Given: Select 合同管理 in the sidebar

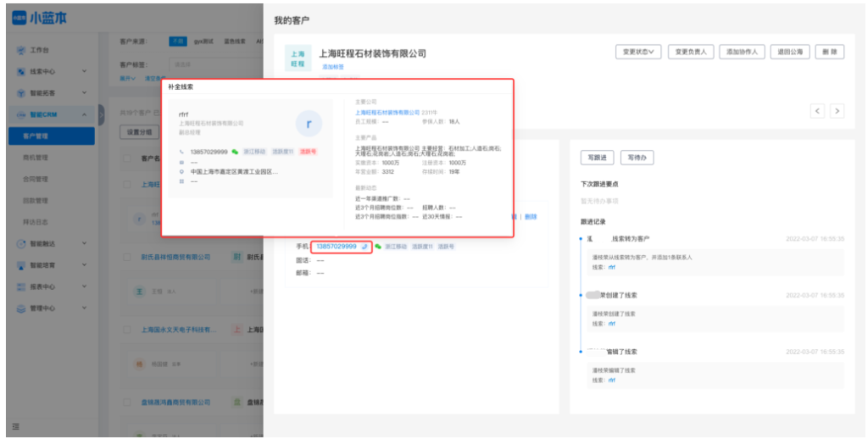Looking at the screenshot, I should (x=36, y=179).
